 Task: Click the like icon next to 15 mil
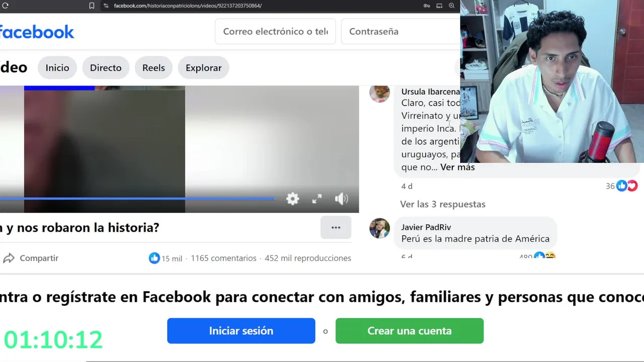tap(154, 258)
